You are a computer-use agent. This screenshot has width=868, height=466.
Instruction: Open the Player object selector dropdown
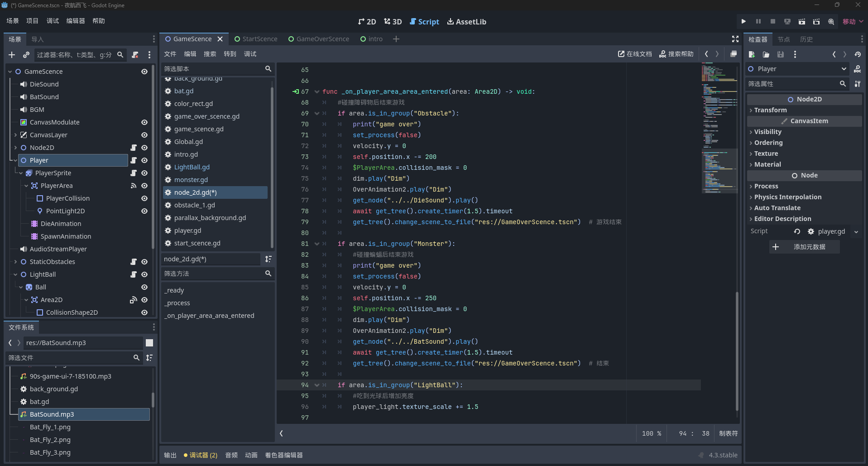tap(798, 69)
